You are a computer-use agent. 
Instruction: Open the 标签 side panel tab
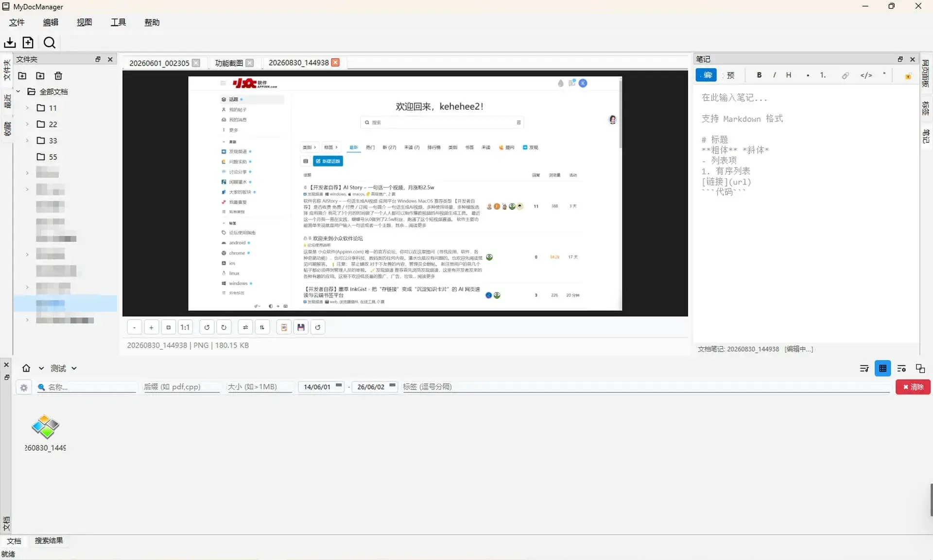pos(925,108)
